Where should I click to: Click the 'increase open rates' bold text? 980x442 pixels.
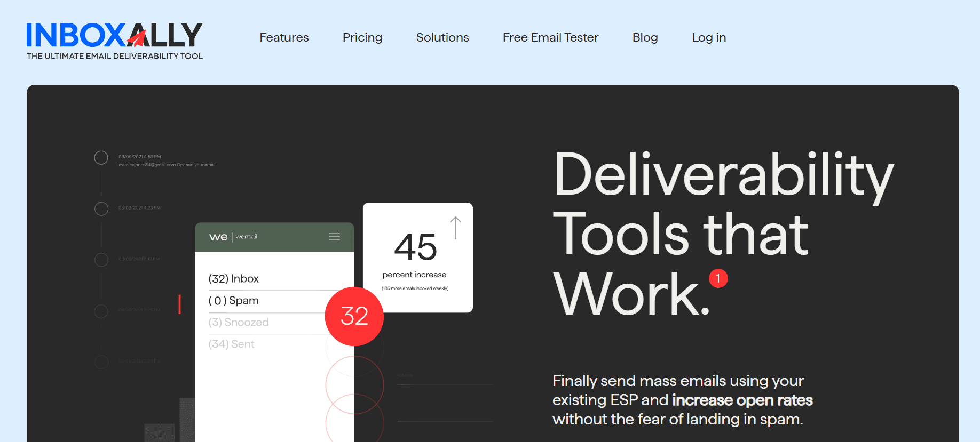click(742, 400)
